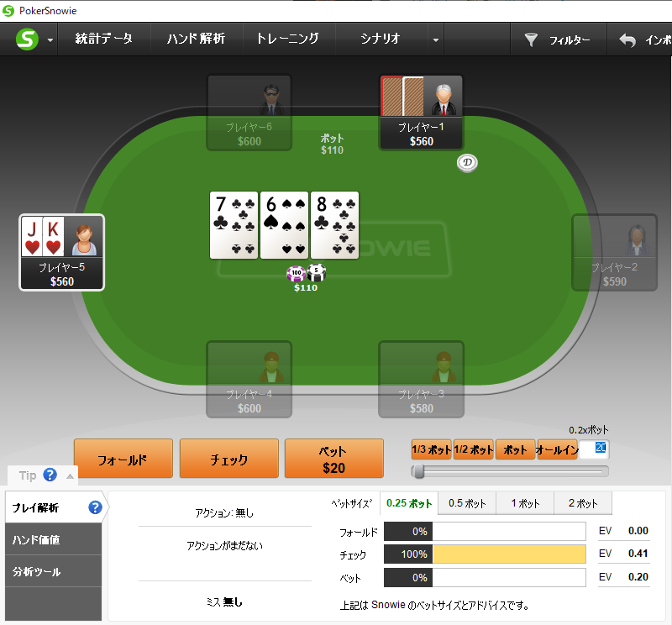672x625 pixels.
Task: Click the プレイ解析 help question icon
Action: pos(95,507)
